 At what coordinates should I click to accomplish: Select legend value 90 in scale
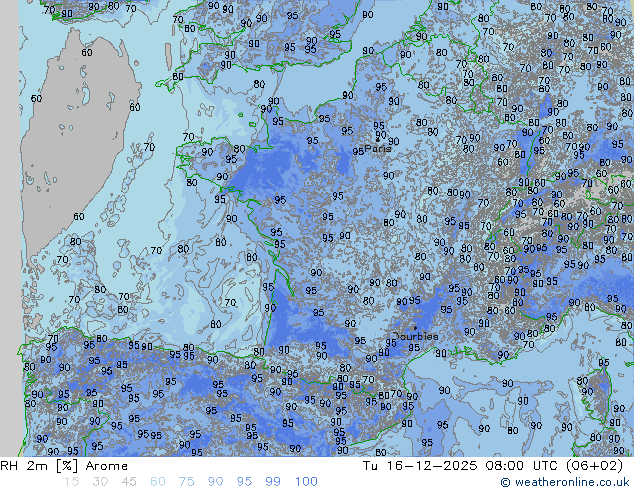(215, 482)
